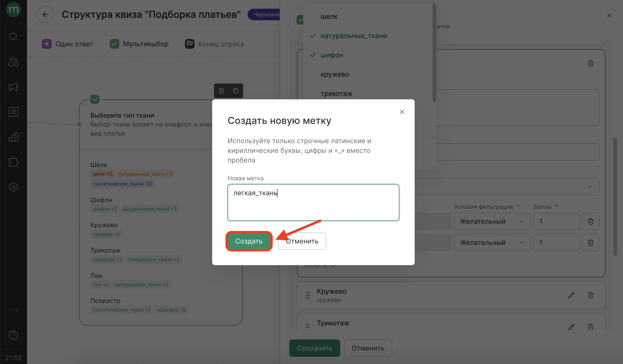Click the синтетические_ткани -10 tag chip

(122, 184)
